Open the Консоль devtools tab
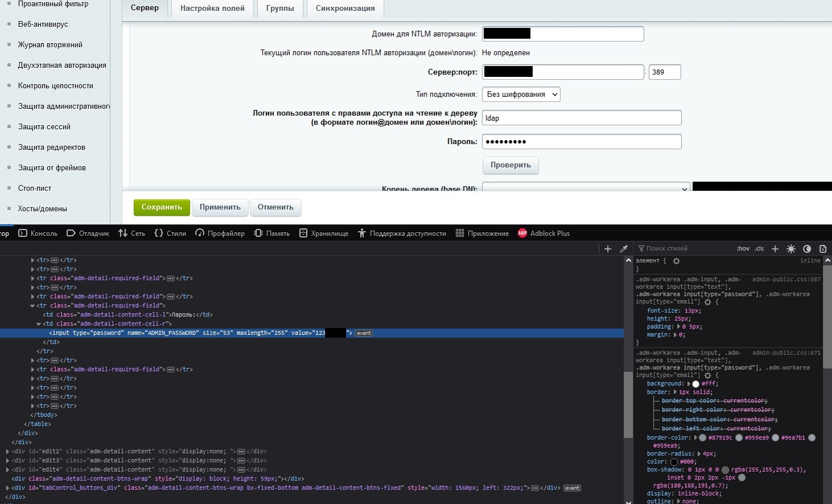Image resolution: width=832 pixels, height=504 pixels. 38,233
